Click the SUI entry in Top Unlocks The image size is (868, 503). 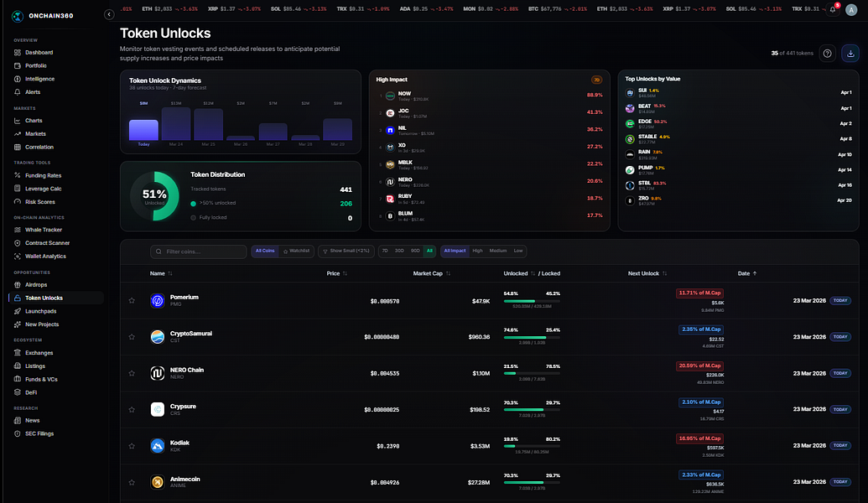pos(739,92)
